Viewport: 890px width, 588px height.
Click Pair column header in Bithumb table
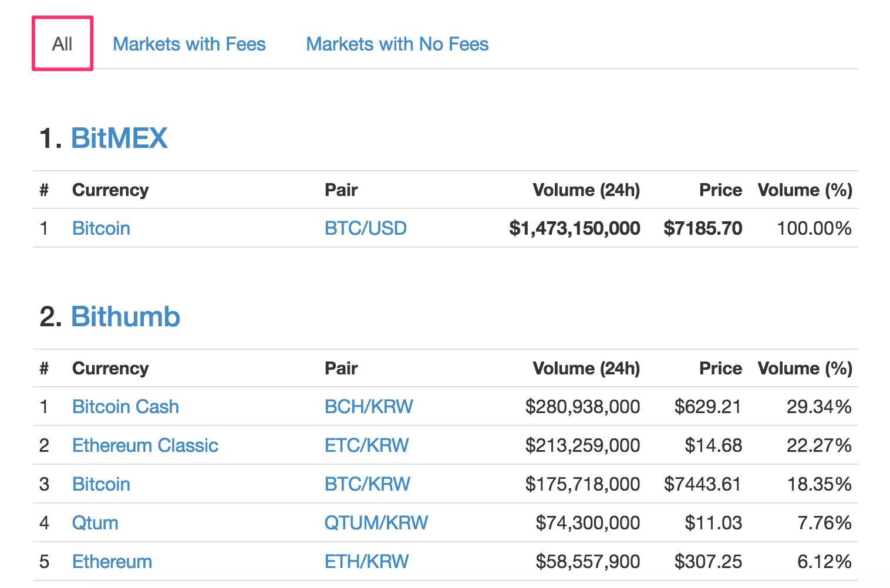tap(341, 369)
